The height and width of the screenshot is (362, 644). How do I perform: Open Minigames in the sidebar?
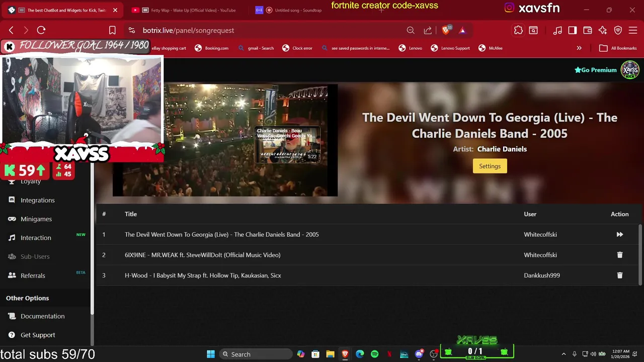pyautogui.click(x=36, y=219)
